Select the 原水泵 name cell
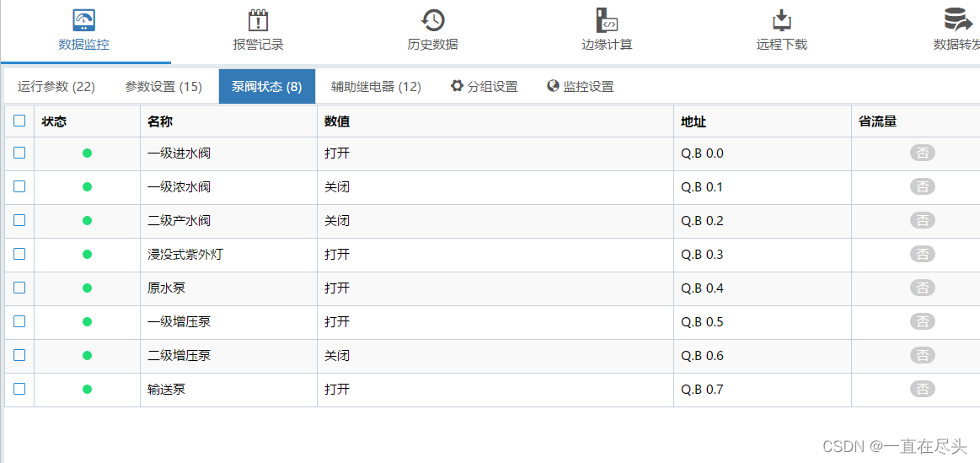 228,289
